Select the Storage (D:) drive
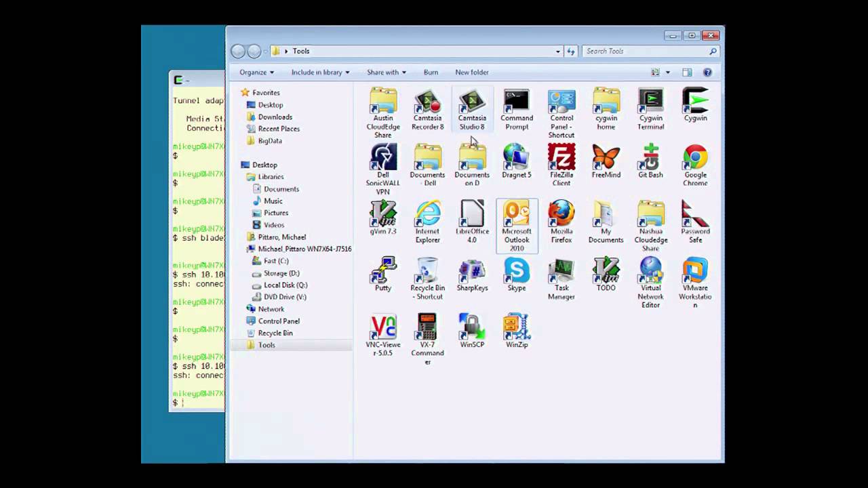Viewport: 868px width, 488px height. point(281,273)
